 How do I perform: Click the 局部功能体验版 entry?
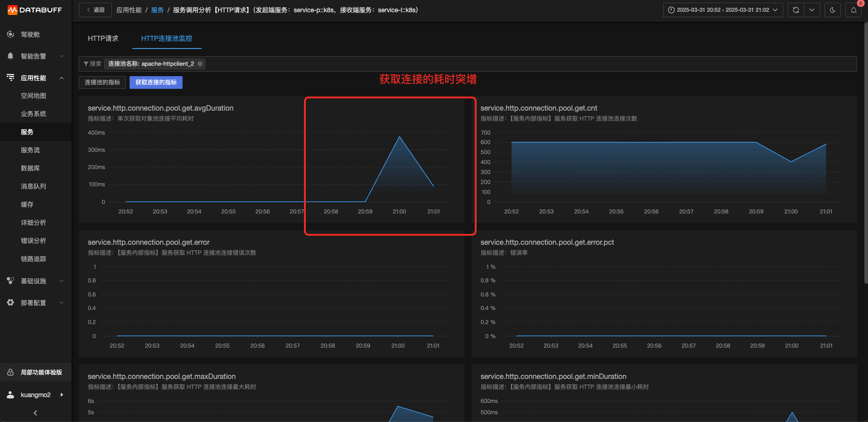(x=36, y=372)
